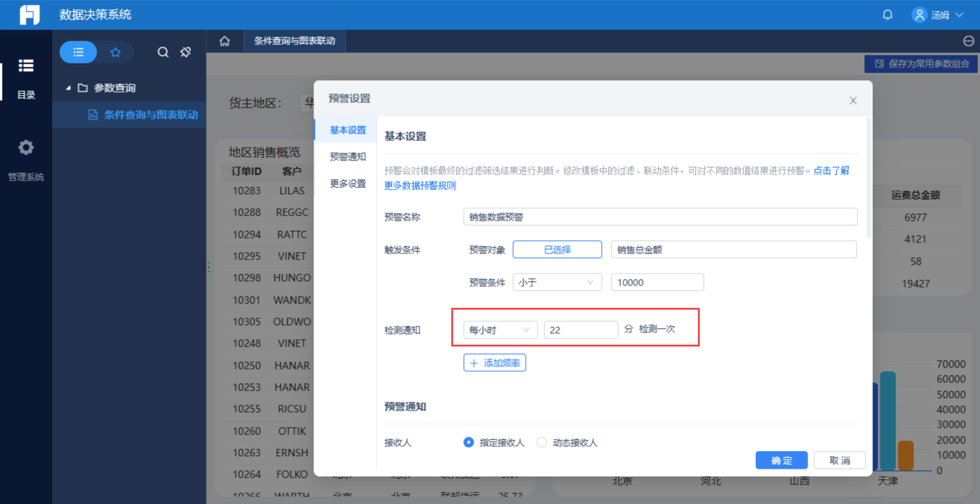Open the more options ellipsis icon

(968, 41)
